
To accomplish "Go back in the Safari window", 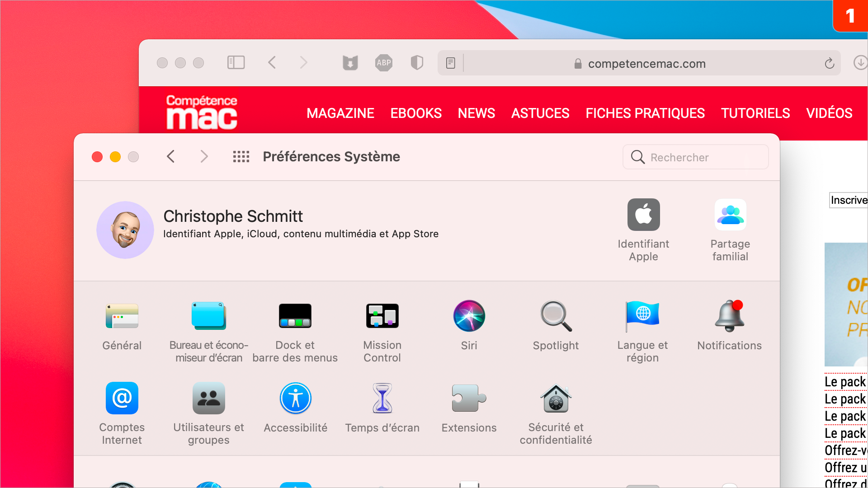I will pos(272,62).
